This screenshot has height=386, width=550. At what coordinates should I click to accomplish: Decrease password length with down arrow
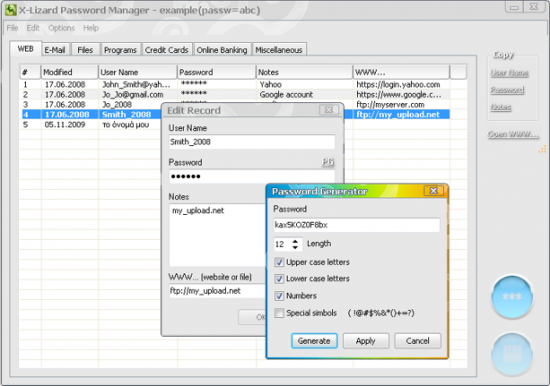[x=295, y=247]
